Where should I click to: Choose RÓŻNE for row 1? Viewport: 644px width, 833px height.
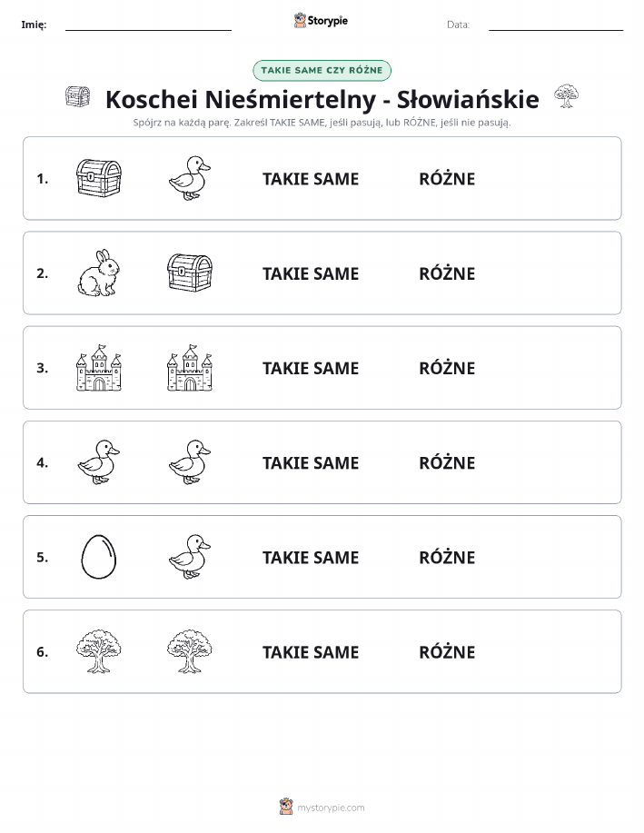tap(447, 179)
